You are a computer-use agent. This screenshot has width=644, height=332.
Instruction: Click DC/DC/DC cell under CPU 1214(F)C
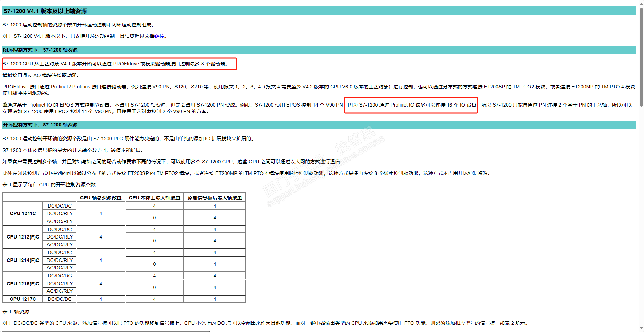coord(60,252)
